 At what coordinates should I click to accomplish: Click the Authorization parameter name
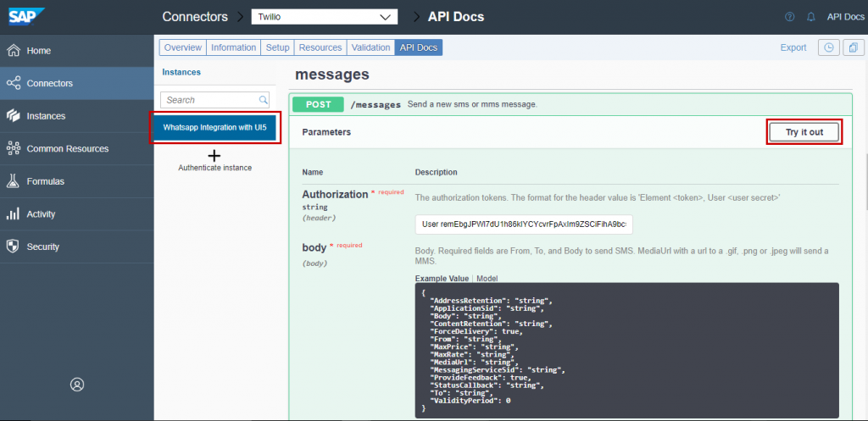(x=335, y=194)
